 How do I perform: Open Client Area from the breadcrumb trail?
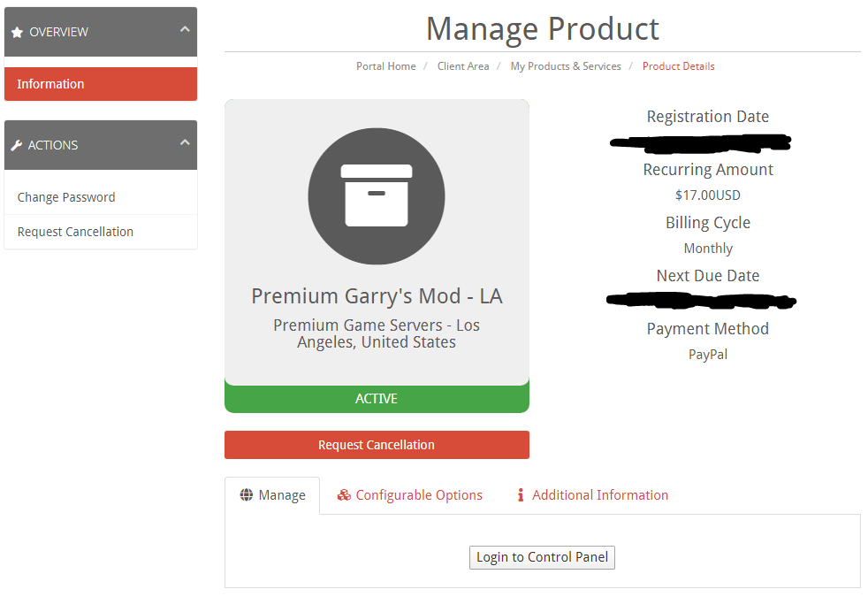pyautogui.click(x=463, y=65)
